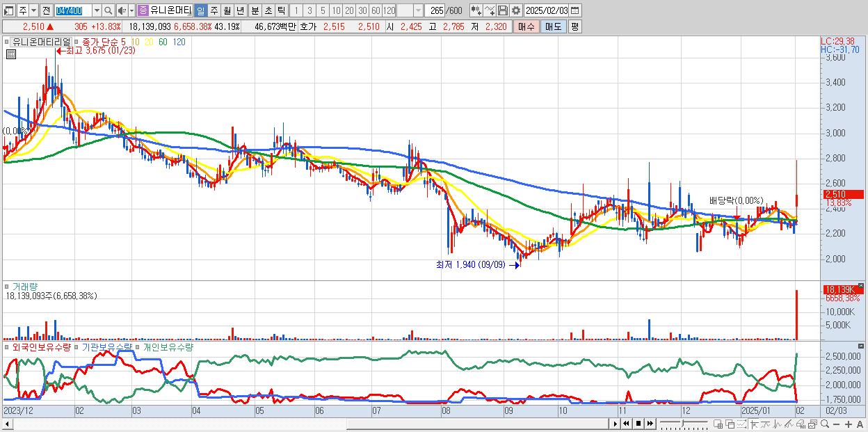Image resolution: width=868 pixels, height=432 pixels.
Task: Select the 10 interval button
Action: coord(336,10)
